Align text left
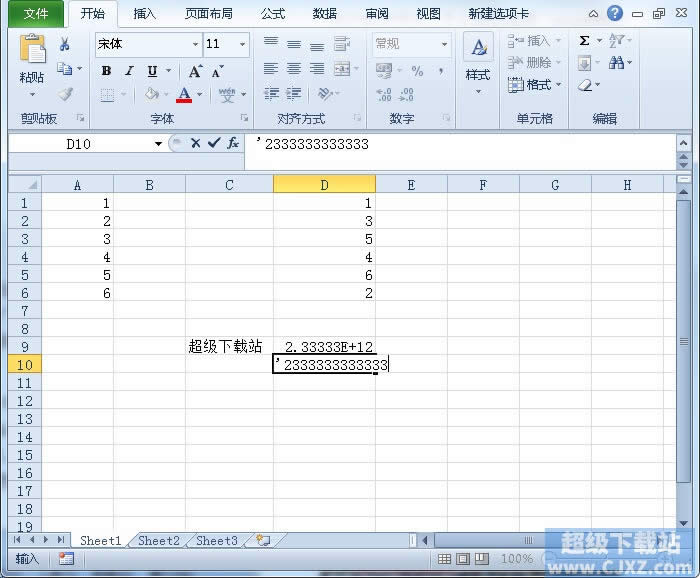 pos(271,68)
